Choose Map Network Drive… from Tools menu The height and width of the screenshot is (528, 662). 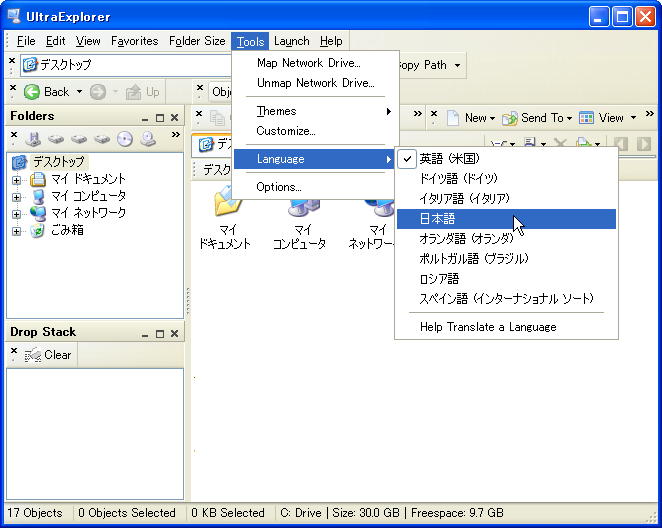coord(315,63)
